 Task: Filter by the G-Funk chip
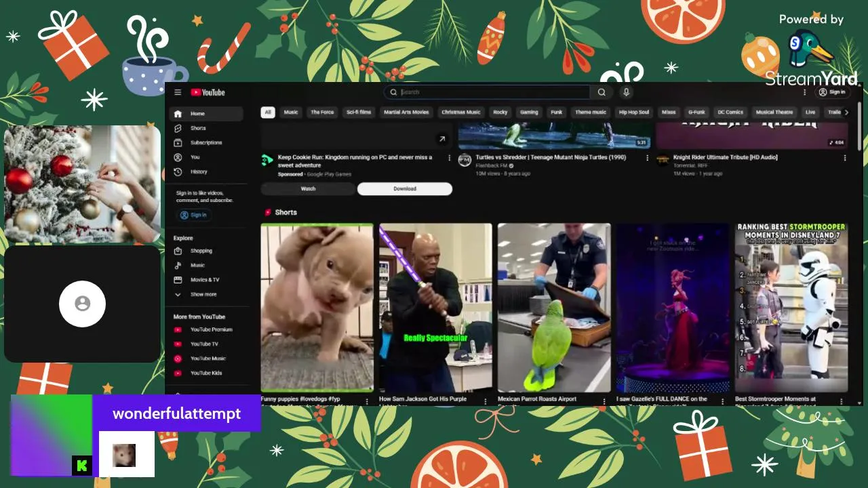coord(696,113)
